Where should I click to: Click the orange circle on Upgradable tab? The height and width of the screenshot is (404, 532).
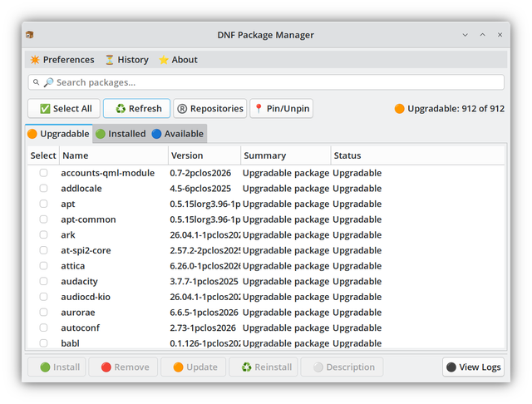pos(32,134)
